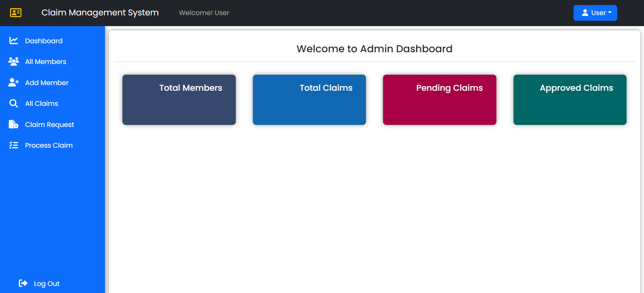This screenshot has height=293, width=644.
Task: Click the ID card logo icon
Action: click(16, 13)
